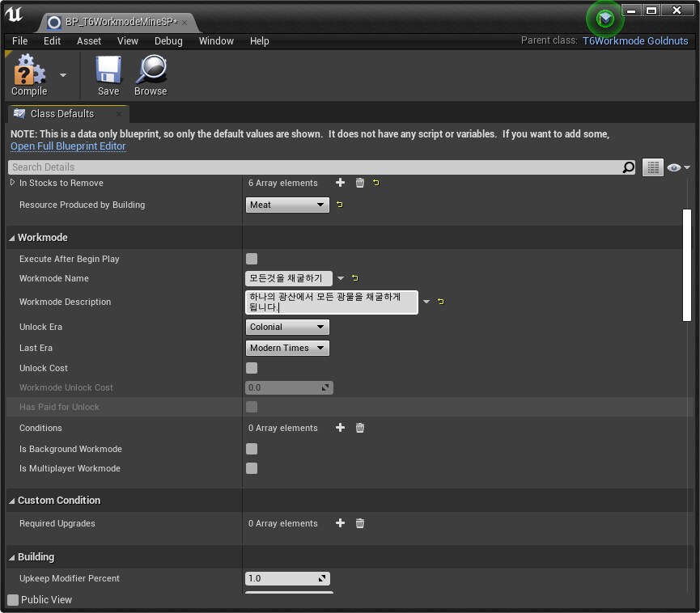Open parent class T6Workmode Goldnuts link

[x=634, y=41]
